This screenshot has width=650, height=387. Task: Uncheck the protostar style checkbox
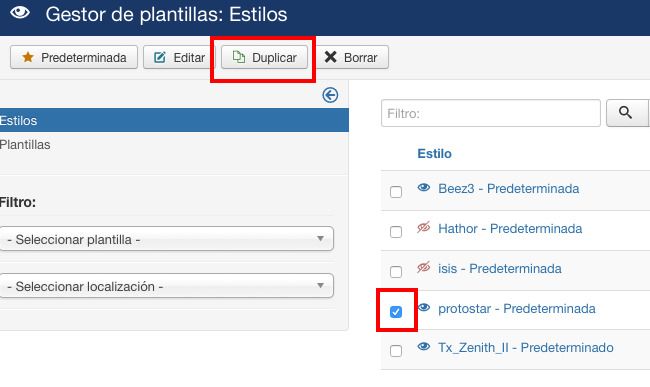pyautogui.click(x=396, y=312)
